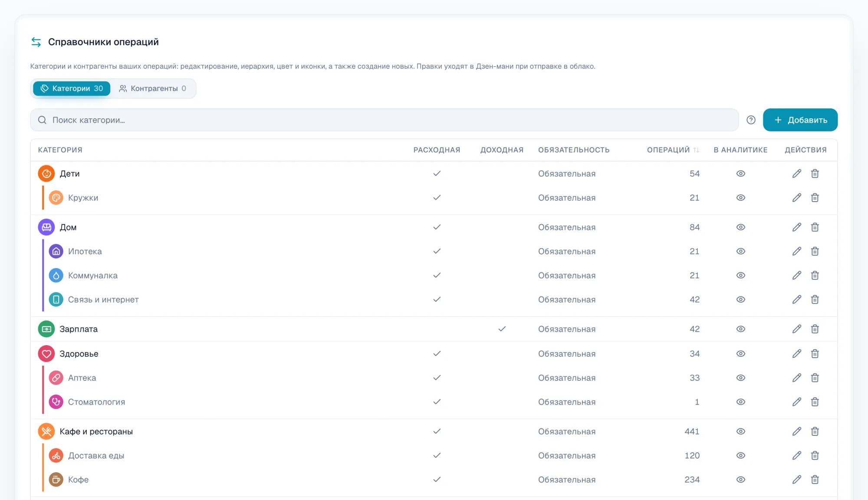
Task: Click the Доставка еды bicycle icon
Action: pyautogui.click(x=56, y=456)
